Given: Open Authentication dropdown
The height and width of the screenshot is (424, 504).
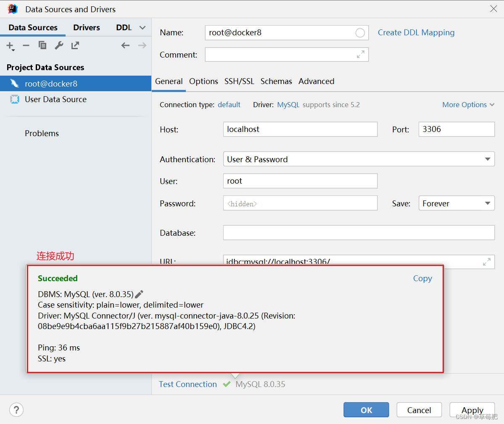Looking at the screenshot, I should (359, 159).
